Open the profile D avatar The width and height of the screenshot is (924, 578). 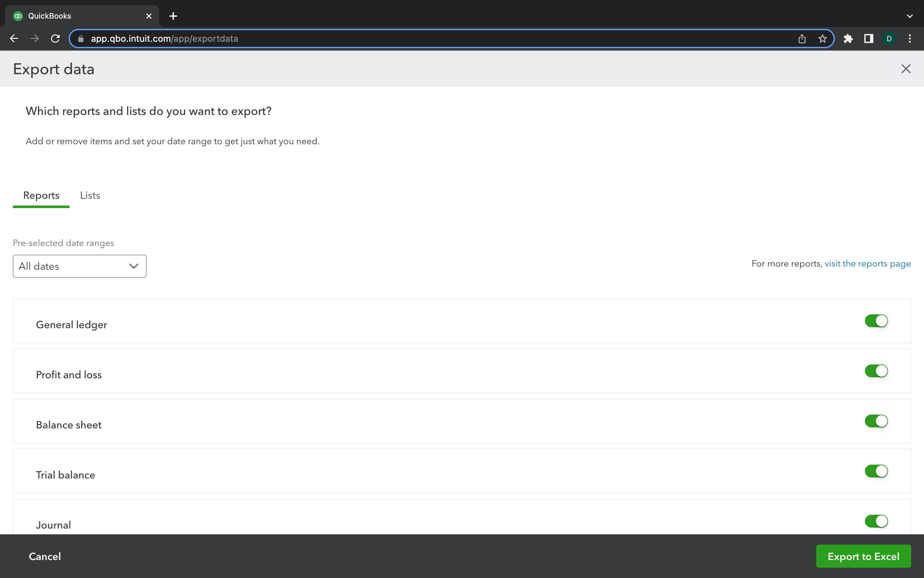pyautogui.click(x=889, y=39)
